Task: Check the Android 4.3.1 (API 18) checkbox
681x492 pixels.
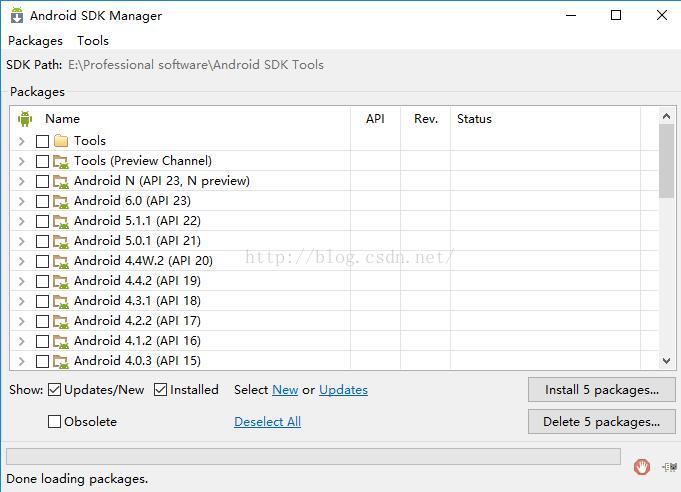Action: (42, 301)
